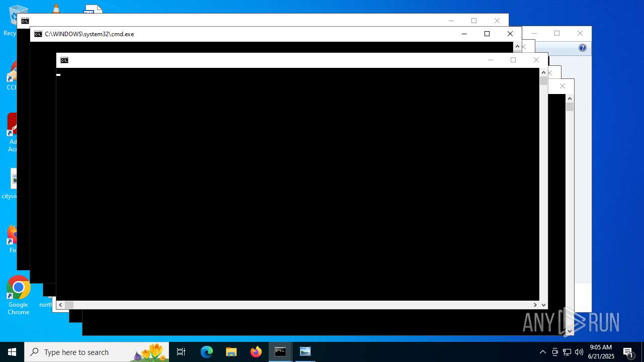Click the backmost console window's title icon
The height and width of the screenshot is (362, 644).
click(25, 21)
